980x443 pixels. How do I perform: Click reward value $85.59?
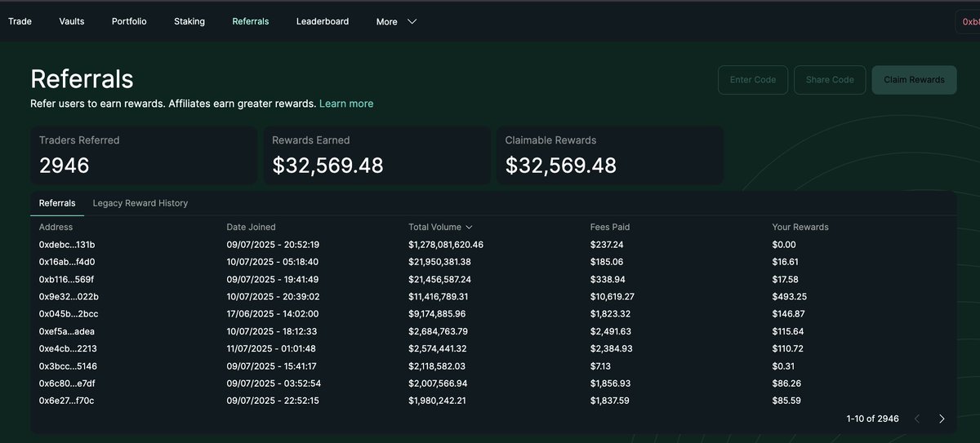pyautogui.click(x=786, y=401)
